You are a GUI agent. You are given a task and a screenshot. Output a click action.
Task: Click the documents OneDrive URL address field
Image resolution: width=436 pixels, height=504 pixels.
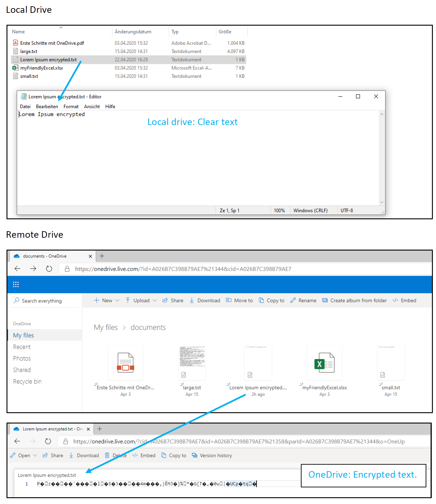tap(246, 269)
